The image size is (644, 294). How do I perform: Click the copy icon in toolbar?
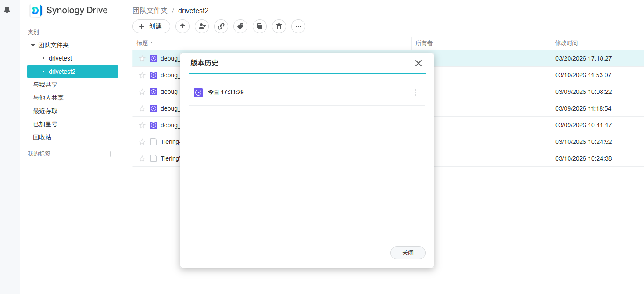point(260,26)
